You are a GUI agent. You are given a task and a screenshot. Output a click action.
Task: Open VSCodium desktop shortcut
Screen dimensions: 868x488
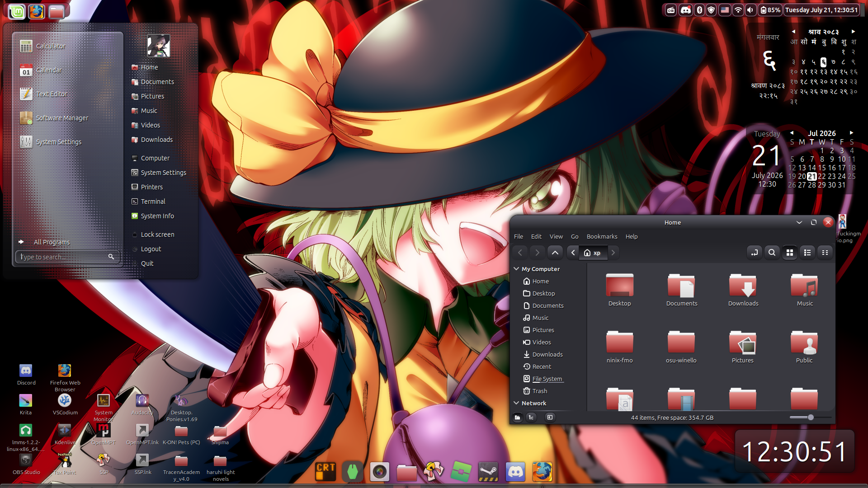(x=65, y=404)
